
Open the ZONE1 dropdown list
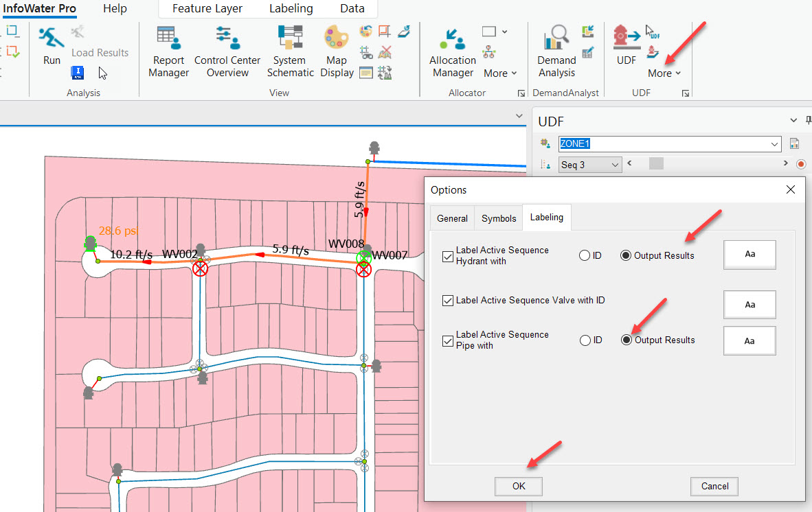[774, 143]
